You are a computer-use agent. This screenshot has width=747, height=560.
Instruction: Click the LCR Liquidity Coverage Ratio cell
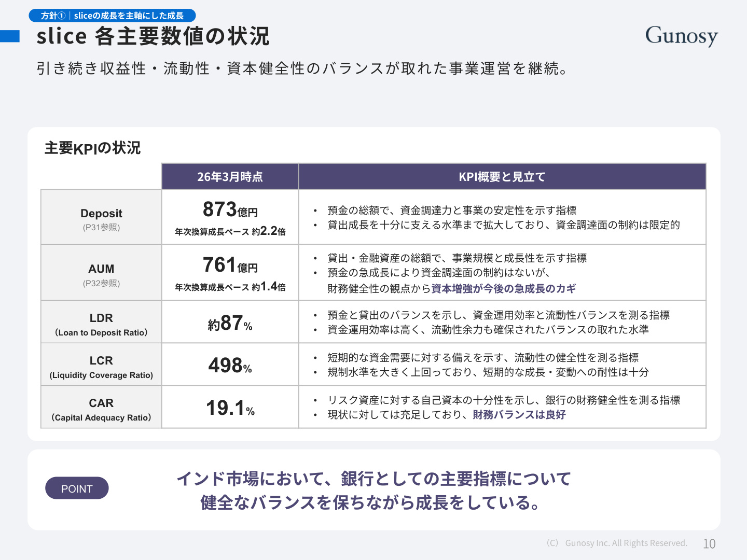click(x=101, y=365)
